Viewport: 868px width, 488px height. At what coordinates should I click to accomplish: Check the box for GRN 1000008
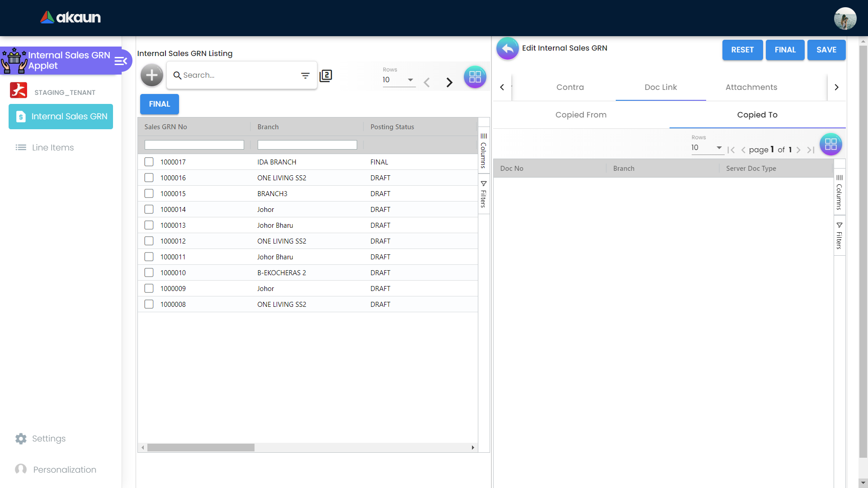[x=149, y=304]
